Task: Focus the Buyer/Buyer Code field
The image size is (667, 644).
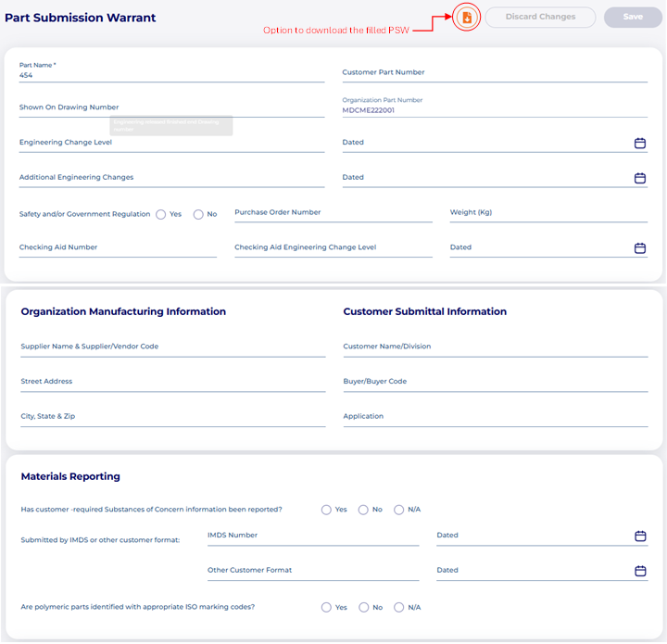Action: pos(495,382)
